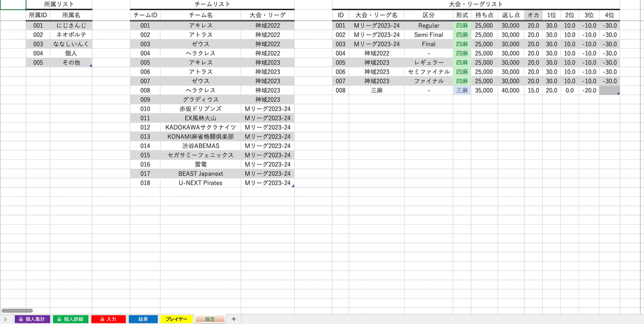Click the horizontal scrollbar thumb
The image size is (644, 324).
tap(17, 311)
